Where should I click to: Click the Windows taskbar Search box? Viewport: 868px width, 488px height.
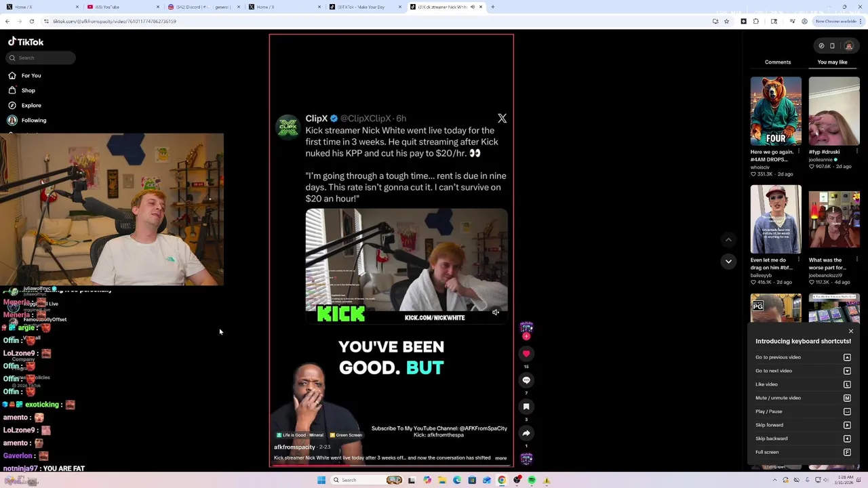[366, 480]
